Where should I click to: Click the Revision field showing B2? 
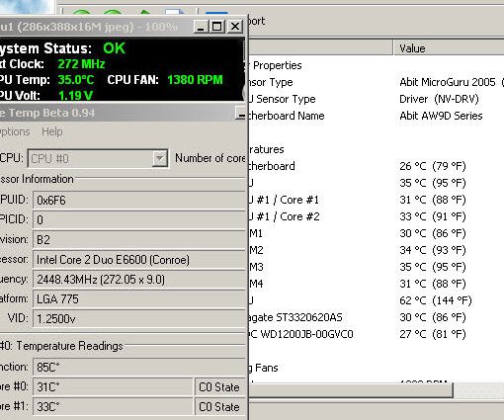tap(139, 239)
